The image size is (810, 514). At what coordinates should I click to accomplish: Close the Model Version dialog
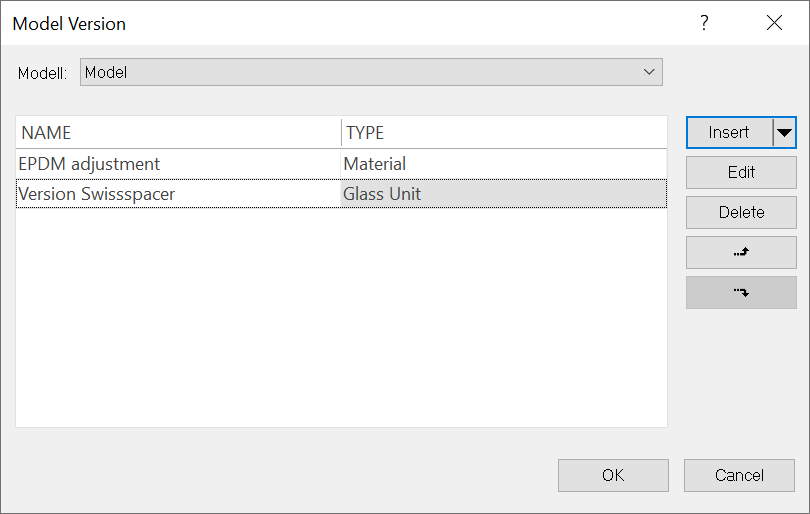coord(774,23)
